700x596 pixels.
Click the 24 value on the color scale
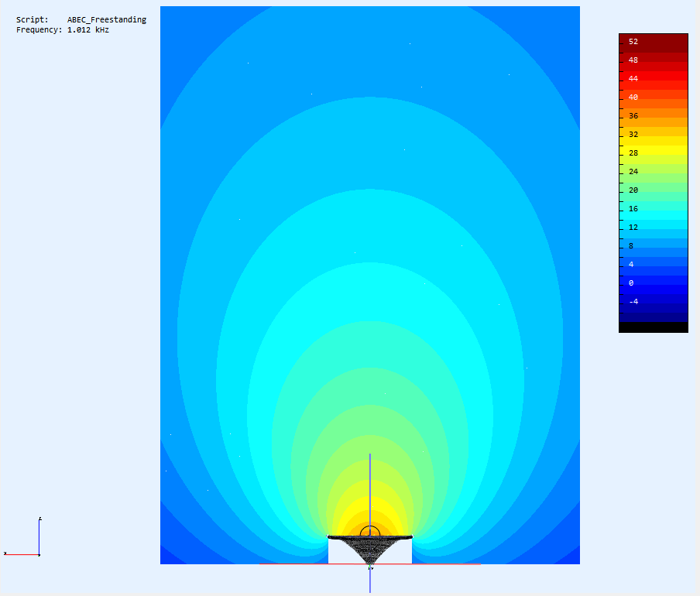click(633, 171)
